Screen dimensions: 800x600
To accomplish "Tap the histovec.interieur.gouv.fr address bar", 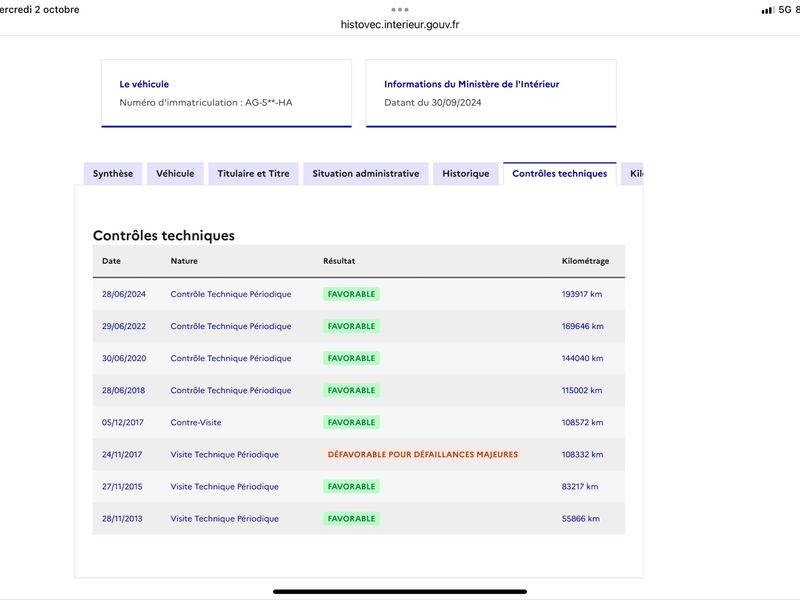I will 400,24.
